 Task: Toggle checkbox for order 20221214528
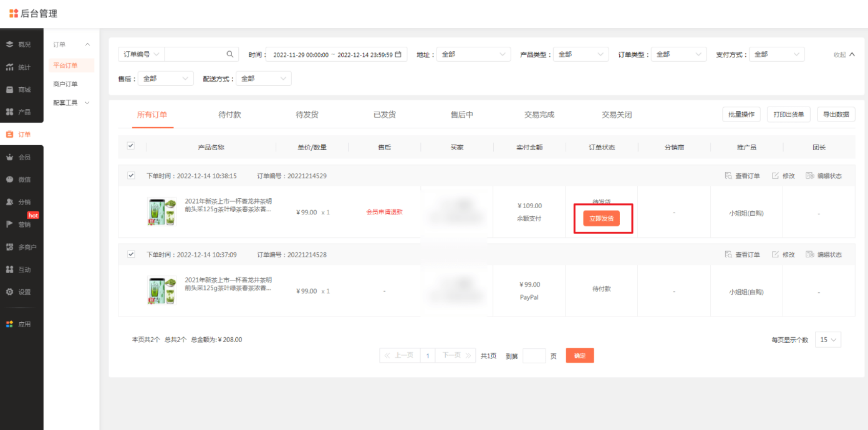[x=131, y=254]
